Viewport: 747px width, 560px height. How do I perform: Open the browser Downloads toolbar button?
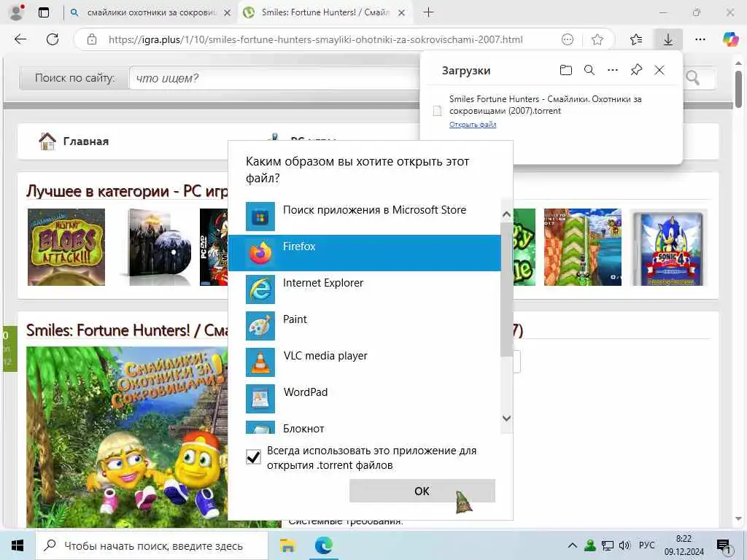pyautogui.click(x=668, y=39)
